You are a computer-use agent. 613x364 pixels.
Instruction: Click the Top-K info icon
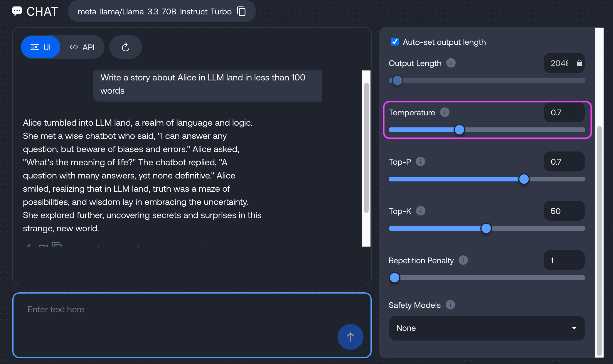tap(420, 211)
